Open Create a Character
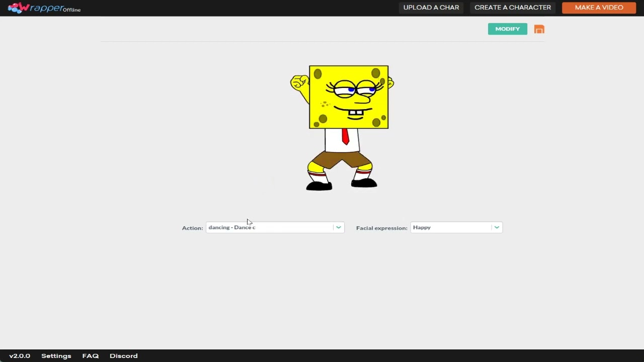The width and height of the screenshot is (644, 362). [513, 8]
